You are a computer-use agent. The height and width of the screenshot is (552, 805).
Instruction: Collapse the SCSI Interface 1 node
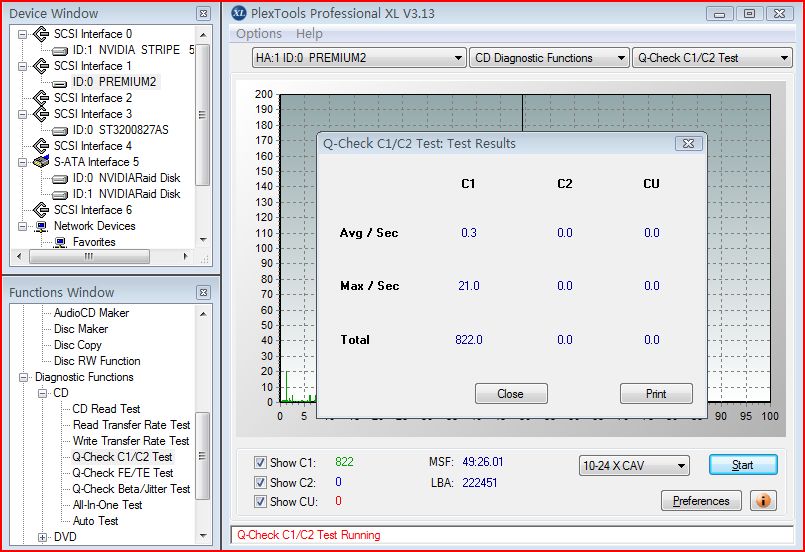pos(23,66)
